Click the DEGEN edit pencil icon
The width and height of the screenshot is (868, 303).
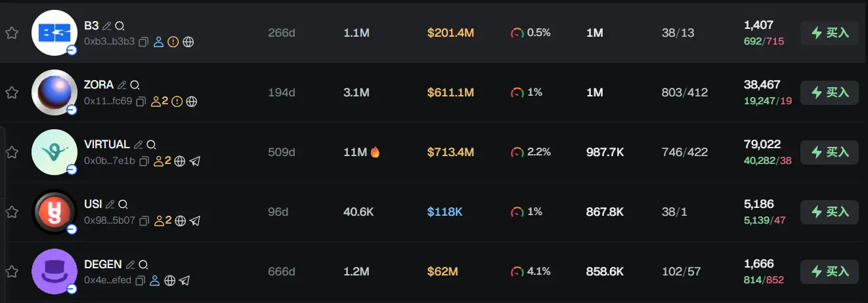point(130,264)
